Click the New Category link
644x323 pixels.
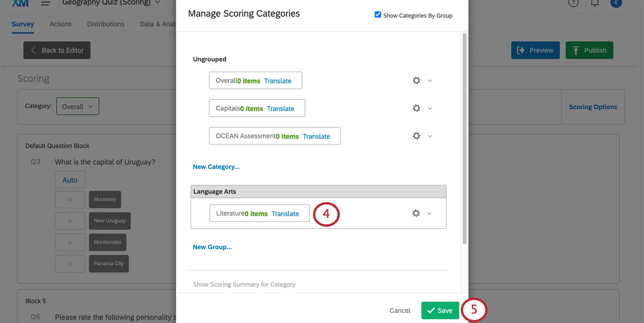click(216, 167)
